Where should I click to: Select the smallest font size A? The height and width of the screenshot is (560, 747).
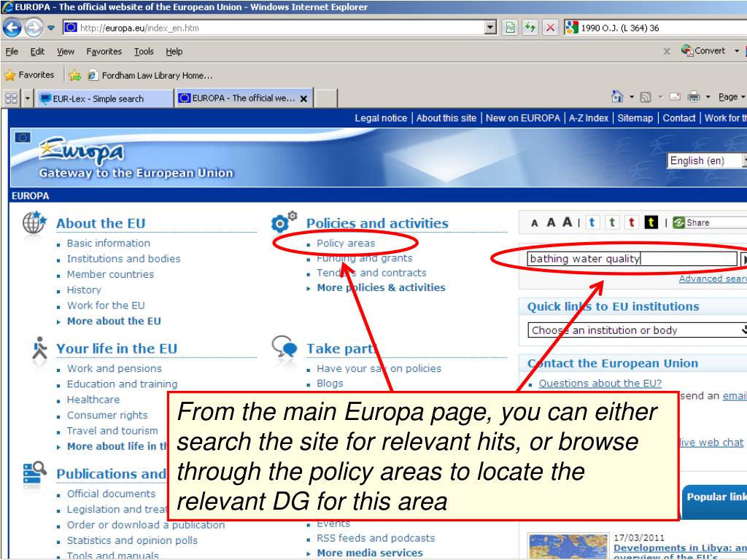tap(535, 223)
